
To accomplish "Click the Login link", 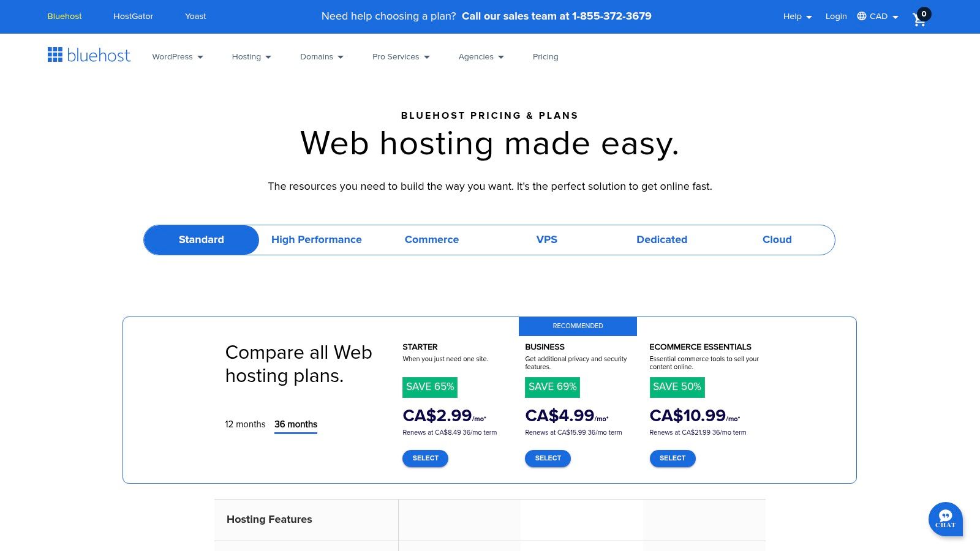I will click(836, 16).
